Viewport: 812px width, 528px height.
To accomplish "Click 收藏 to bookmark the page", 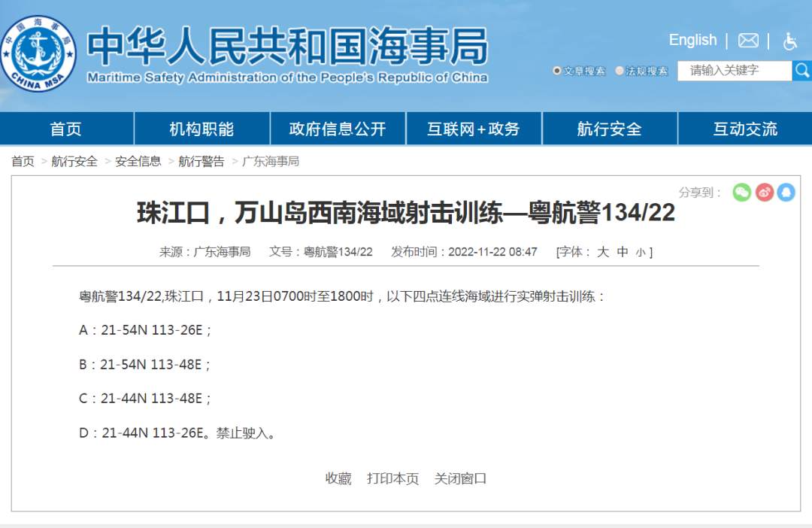I will [x=338, y=478].
